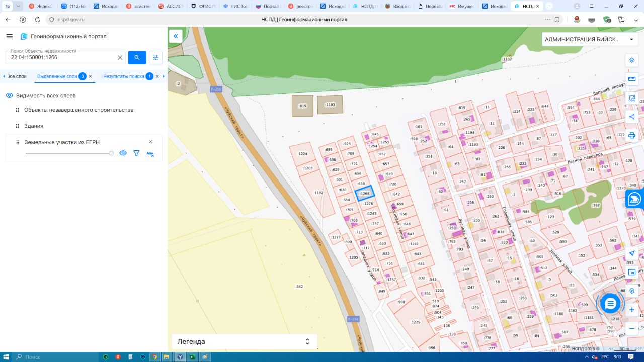
Task: Click parcel labeled :1103 on the map
Action: [330, 105]
